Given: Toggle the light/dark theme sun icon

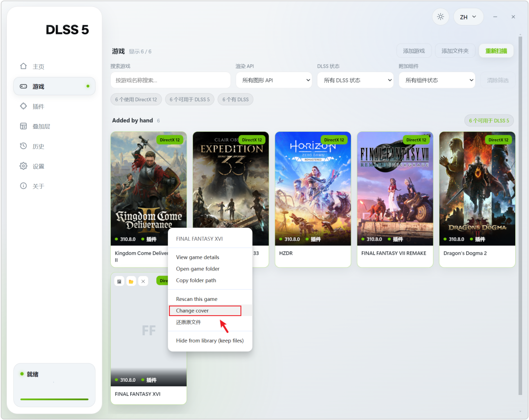Looking at the screenshot, I should point(440,17).
